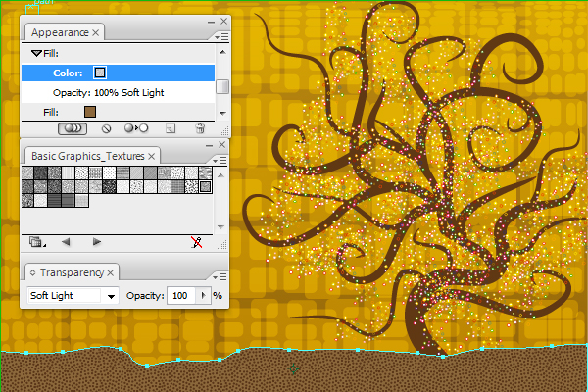This screenshot has width=588, height=392.
Task: Pick the seventh sparse-dots swatch in top row
Action: 109,172
